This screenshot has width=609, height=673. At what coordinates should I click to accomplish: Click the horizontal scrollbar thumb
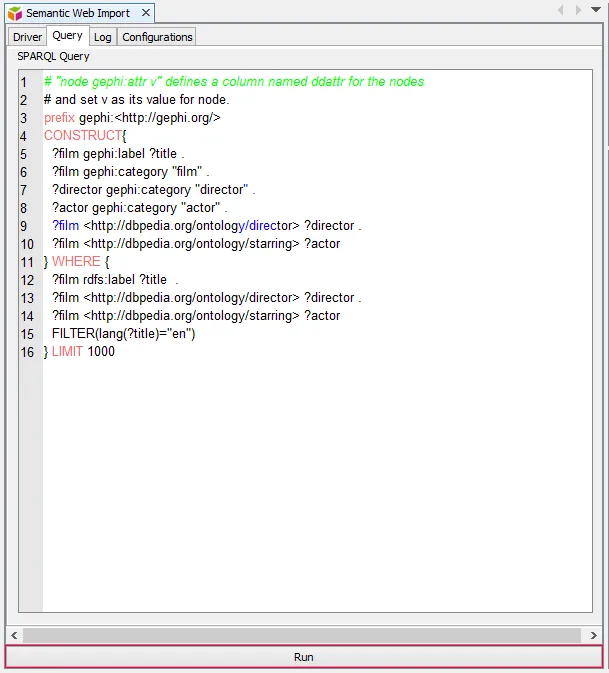coord(300,635)
